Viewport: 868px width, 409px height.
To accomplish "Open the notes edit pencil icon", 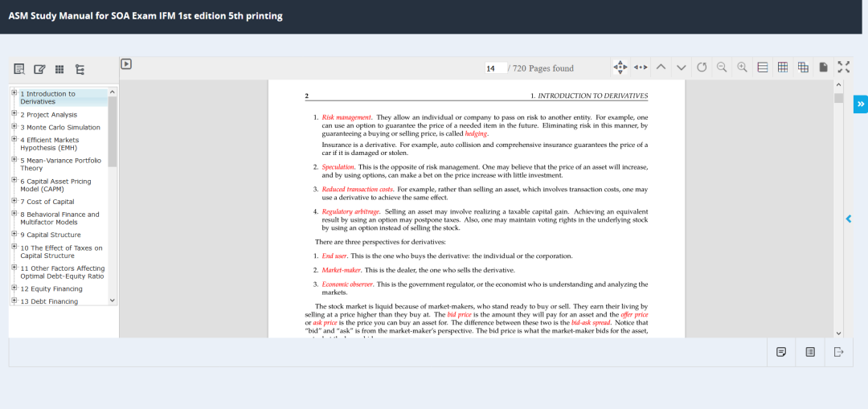I will 39,69.
